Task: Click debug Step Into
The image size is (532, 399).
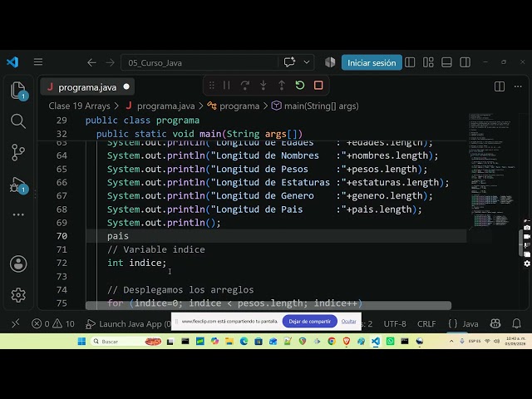Action: click(x=264, y=85)
